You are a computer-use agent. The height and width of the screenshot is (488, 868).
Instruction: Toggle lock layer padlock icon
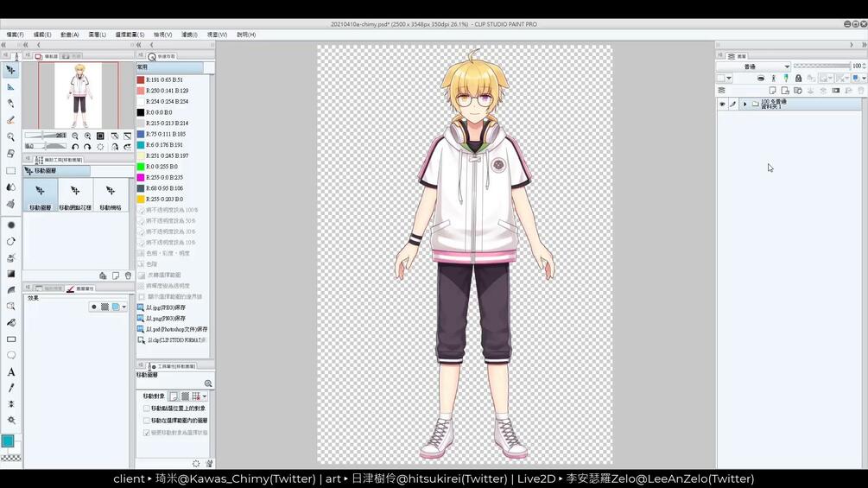tap(798, 78)
